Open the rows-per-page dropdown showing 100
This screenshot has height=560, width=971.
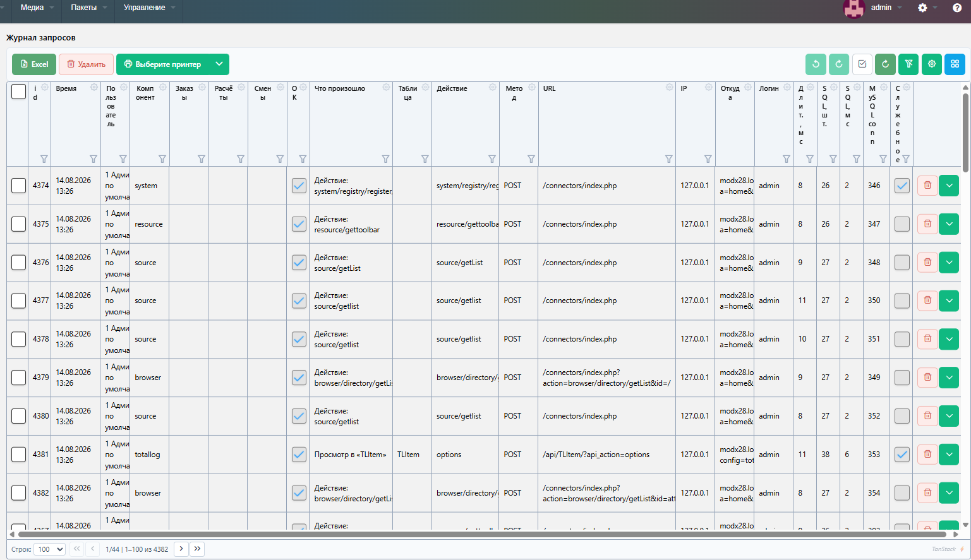coord(50,549)
